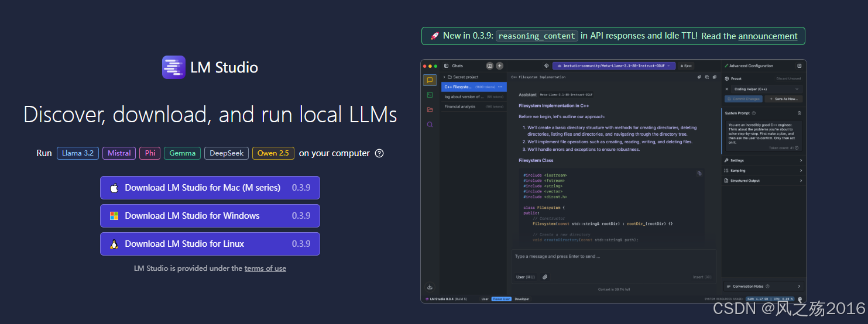Open the announcement link in the banner
Screen dimensions: 868x324
click(768, 36)
